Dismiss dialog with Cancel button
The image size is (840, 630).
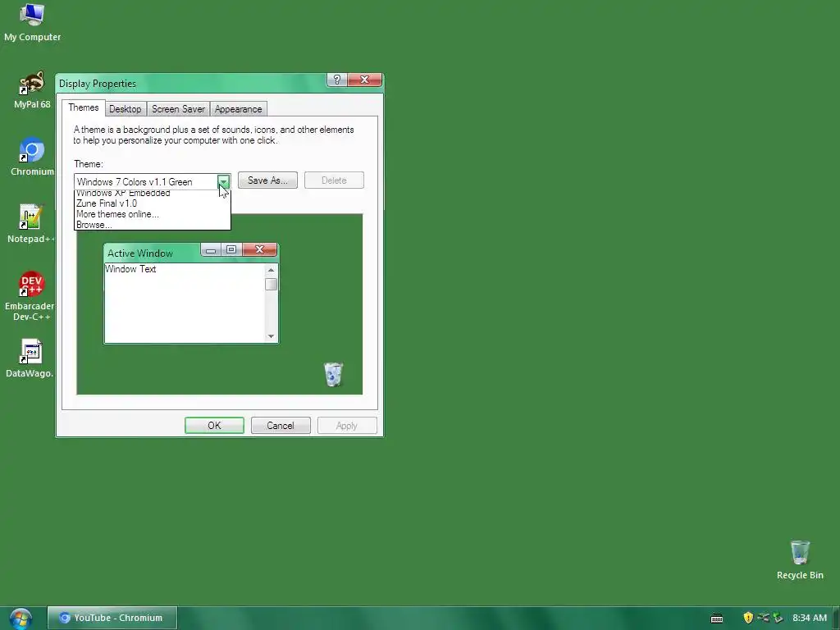(281, 426)
